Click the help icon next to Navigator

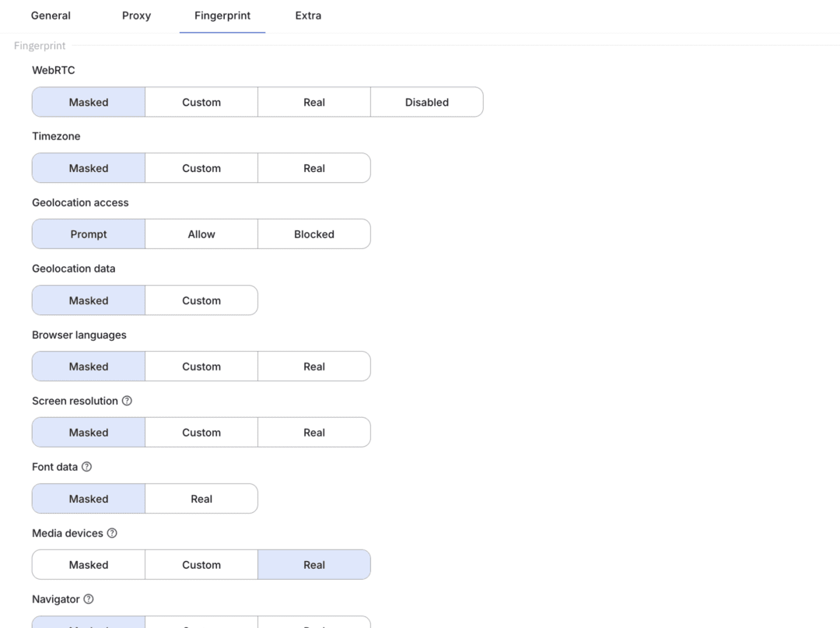(x=89, y=599)
